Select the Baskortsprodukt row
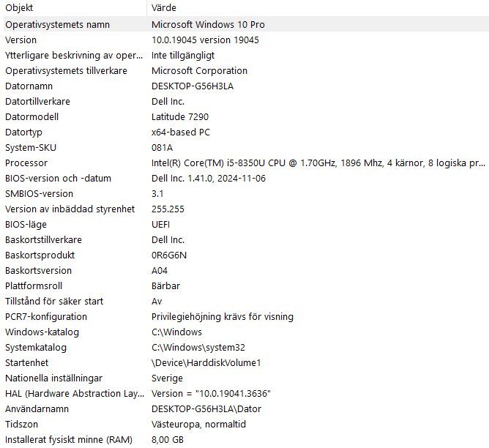Image resolution: width=489 pixels, height=448 pixels. (x=40, y=255)
